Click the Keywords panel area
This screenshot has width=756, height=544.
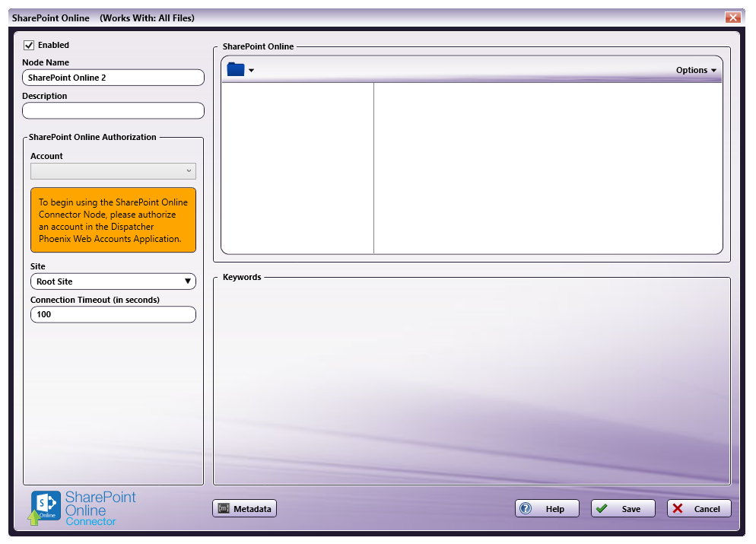(472, 381)
